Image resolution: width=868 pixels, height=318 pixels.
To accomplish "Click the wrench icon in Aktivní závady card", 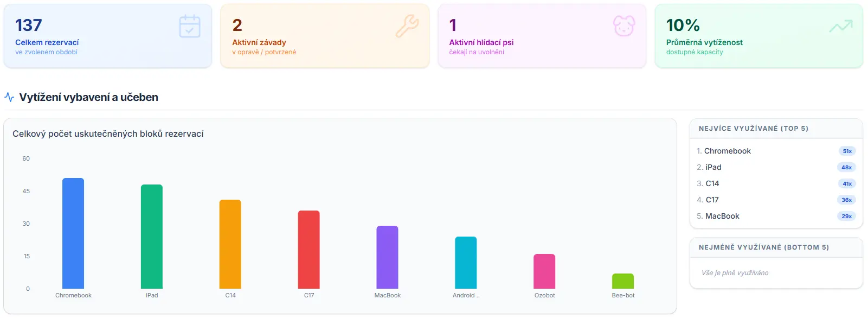I will (x=407, y=26).
